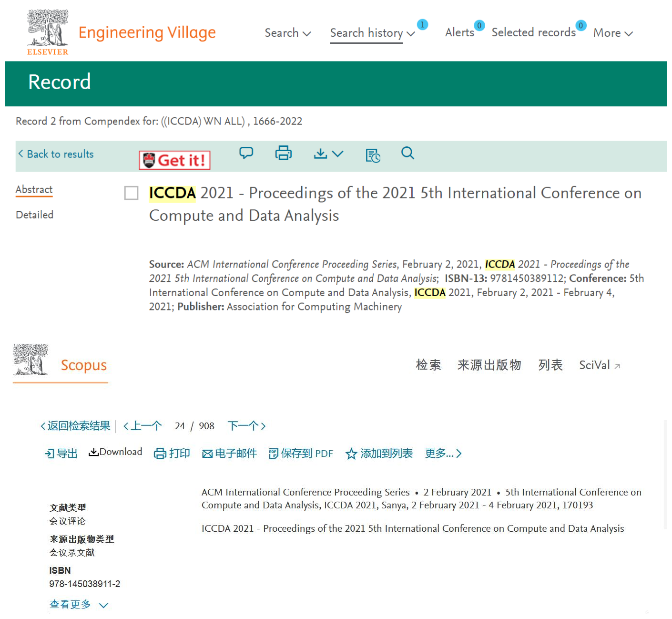Open Selected records
The height and width of the screenshot is (619, 672).
point(533,32)
